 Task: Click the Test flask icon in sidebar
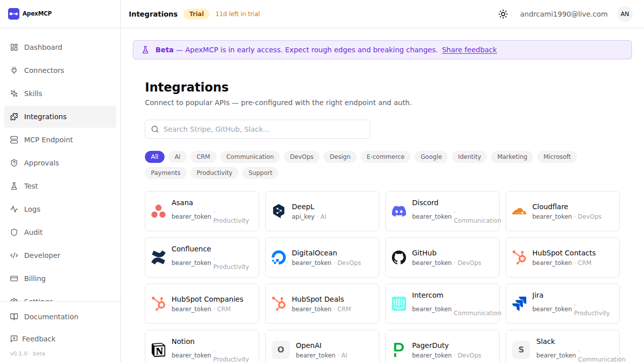pyautogui.click(x=14, y=186)
